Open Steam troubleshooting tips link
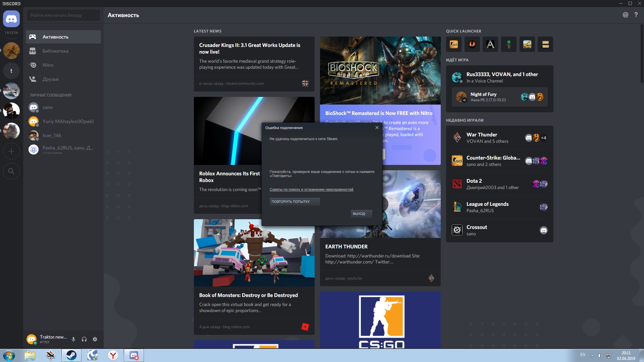Screen dimensions: 644x362 [x=311, y=189]
